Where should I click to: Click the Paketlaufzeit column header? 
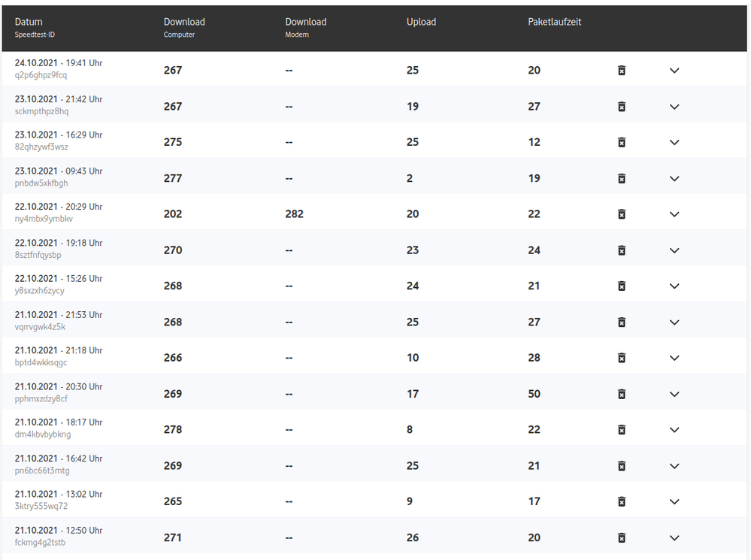555,23
